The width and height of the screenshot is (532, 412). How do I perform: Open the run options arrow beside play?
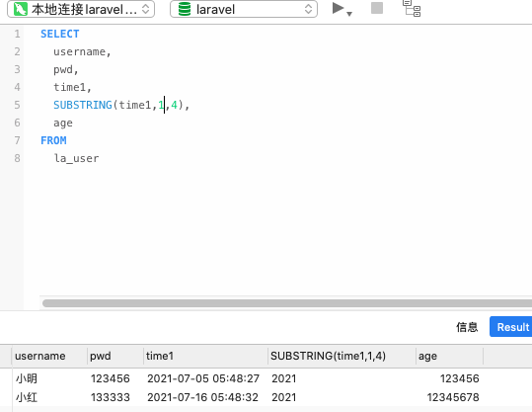[349, 14]
